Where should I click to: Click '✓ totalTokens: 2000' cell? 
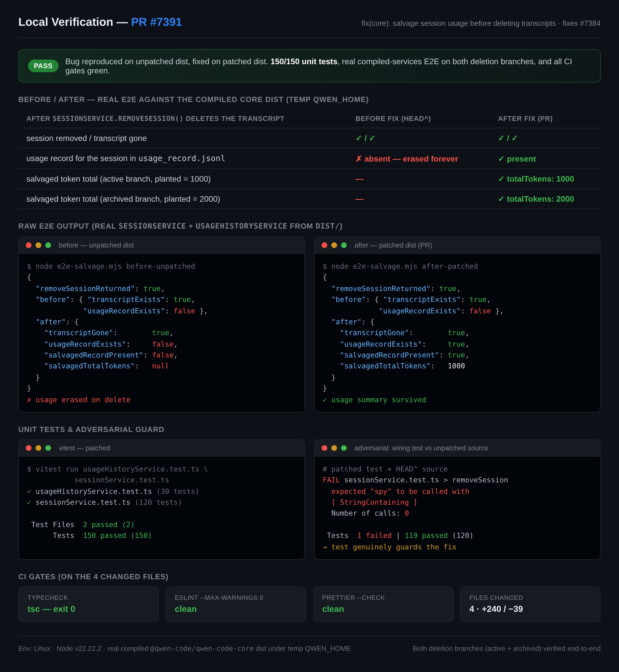pyautogui.click(x=536, y=199)
